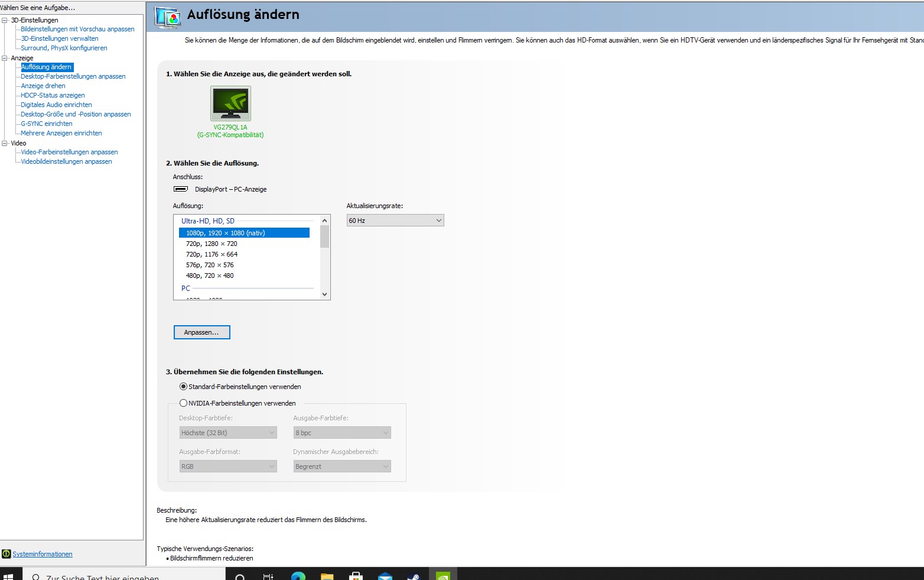The image size is (924, 580).
Task: Open Microsoft Store from the taskbar
Action: click(356, 576)
